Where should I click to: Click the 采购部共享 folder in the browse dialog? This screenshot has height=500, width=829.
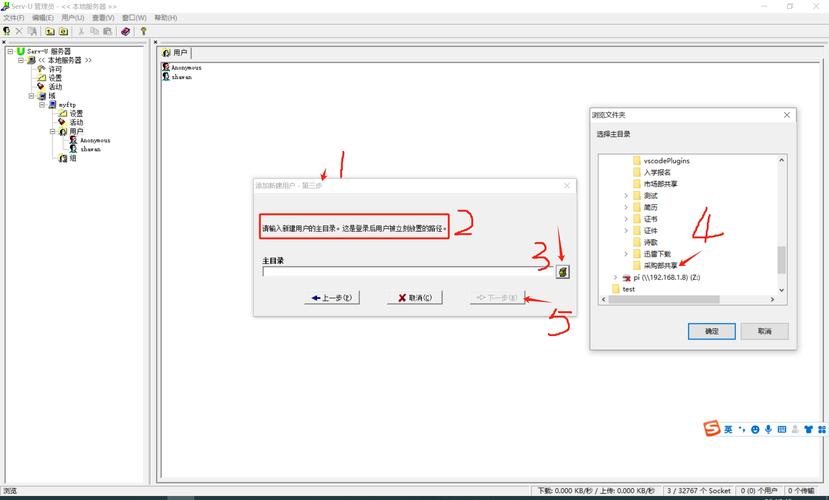click(x=660, y=265)
